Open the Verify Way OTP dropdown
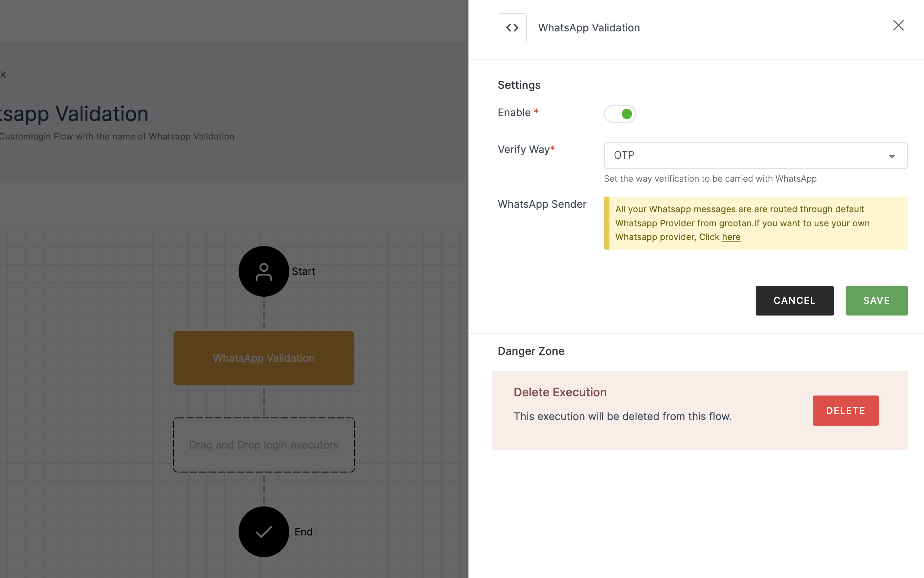Viewport: 924px width, 578px height. [755, 155]
